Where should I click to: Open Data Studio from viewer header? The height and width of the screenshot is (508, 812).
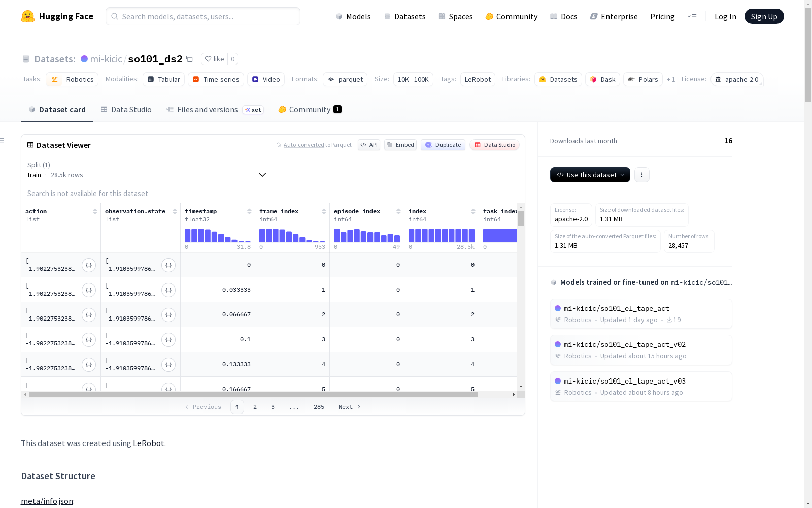coord(495,145)
